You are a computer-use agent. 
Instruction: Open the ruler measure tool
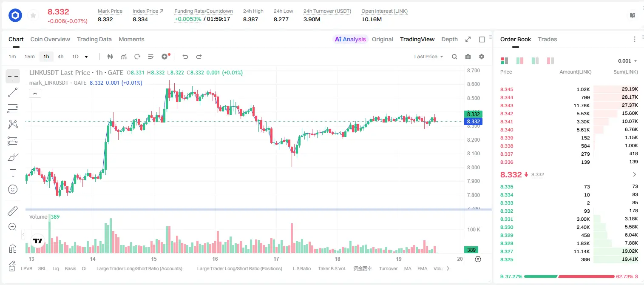[x=13, y=211]
